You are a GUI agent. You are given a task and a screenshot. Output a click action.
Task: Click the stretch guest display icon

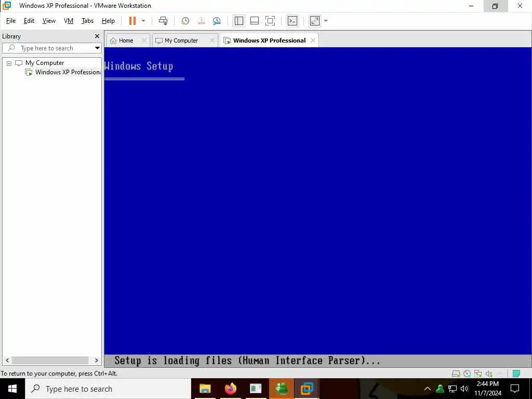pos(314,21)
